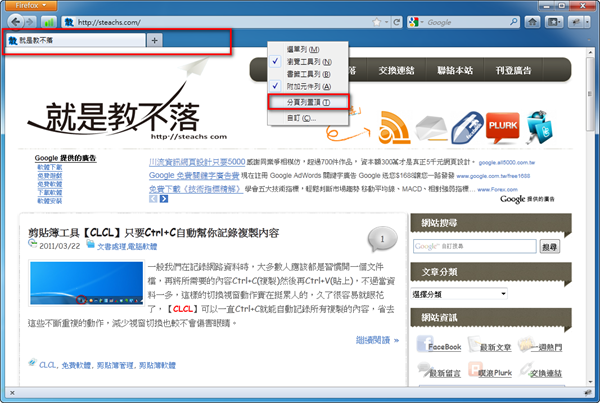
Task: Open the 剪貼簿軟體 tag link
Action: (x=157, y=365)
